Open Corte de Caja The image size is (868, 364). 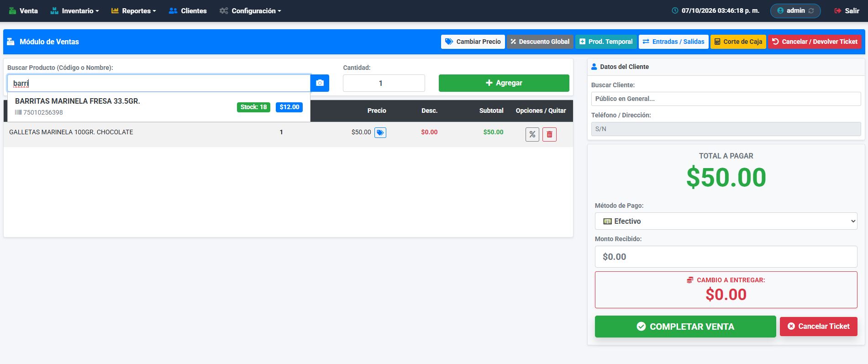coord(738,42)
